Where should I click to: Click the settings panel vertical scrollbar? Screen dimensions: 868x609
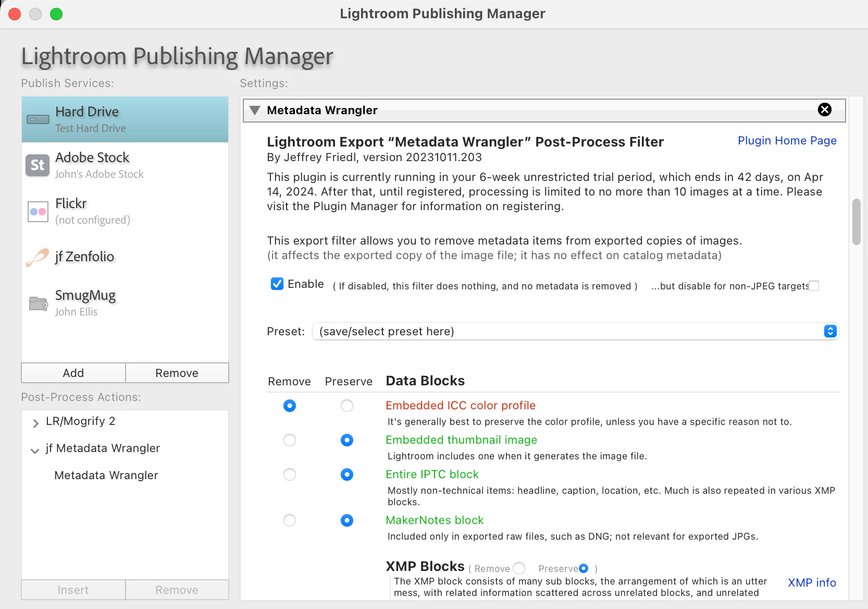(857, 222)
